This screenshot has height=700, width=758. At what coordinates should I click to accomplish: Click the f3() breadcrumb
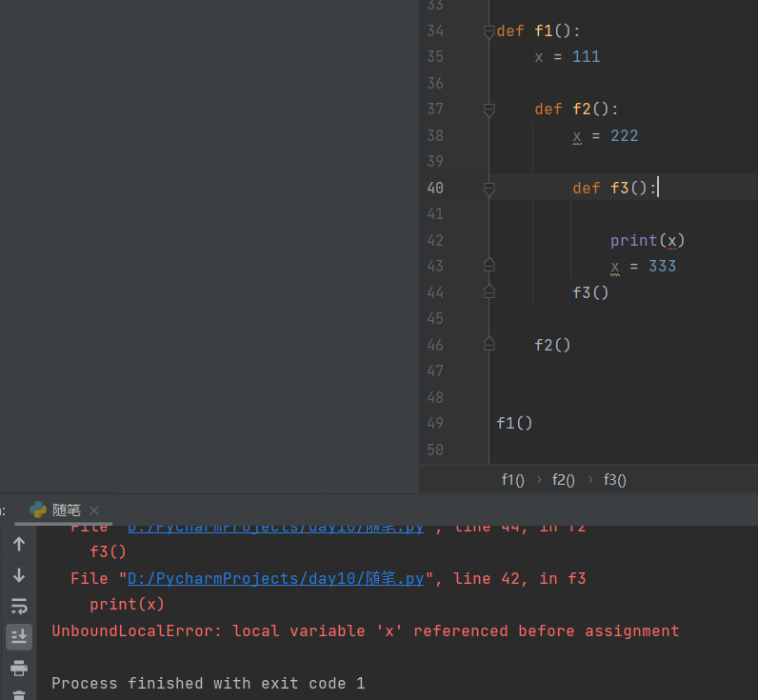click(615, 480)
